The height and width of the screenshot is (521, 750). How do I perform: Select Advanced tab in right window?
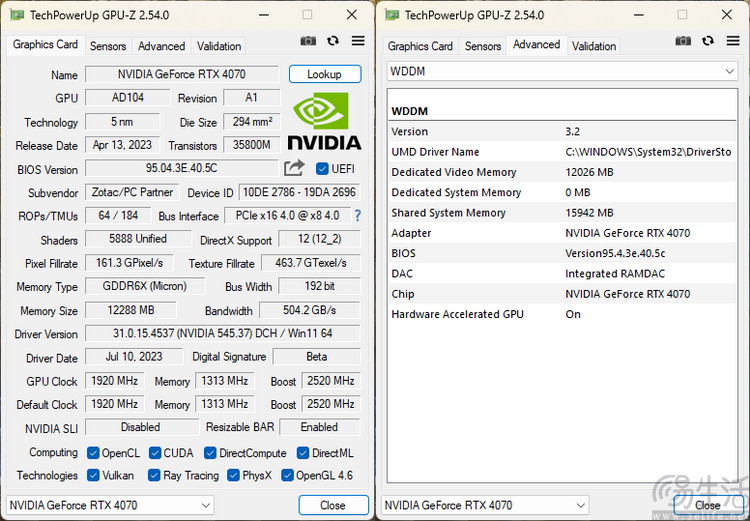(x=537, y=45)
